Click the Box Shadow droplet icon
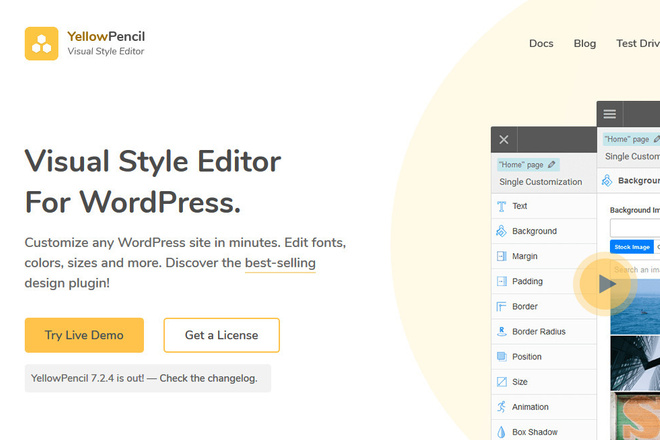The height and width of the screenshot is (440, 660). [x=501, y=432]
